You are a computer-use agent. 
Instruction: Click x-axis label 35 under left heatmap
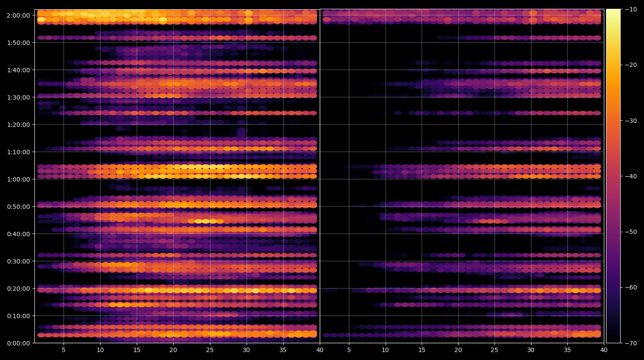pyautogui.click(x=283, y=350)
